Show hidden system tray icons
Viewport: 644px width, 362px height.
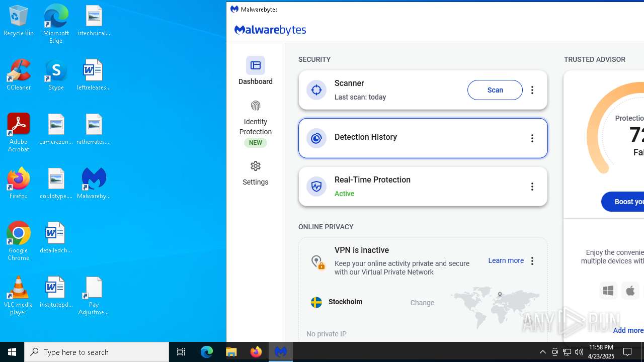click(542, 352)
